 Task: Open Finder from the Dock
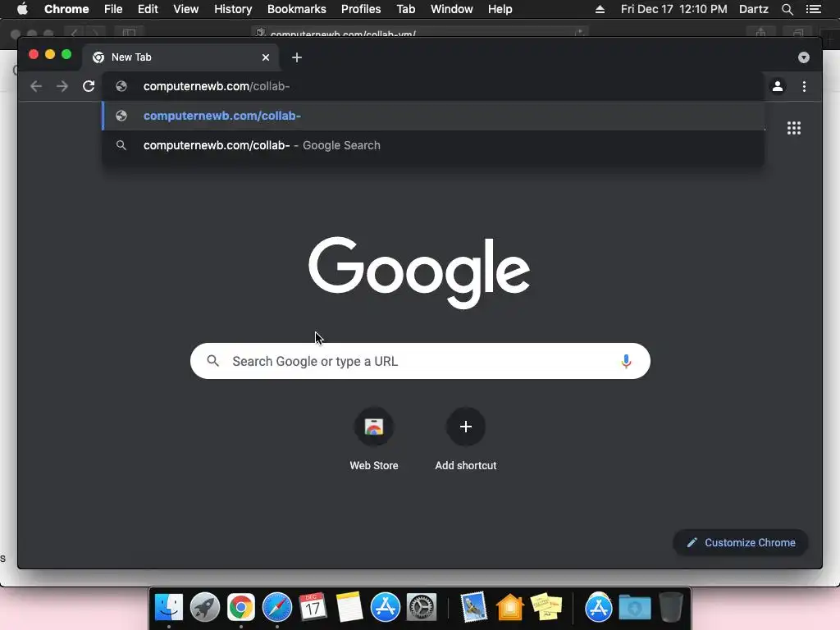(x=169, y=607)
